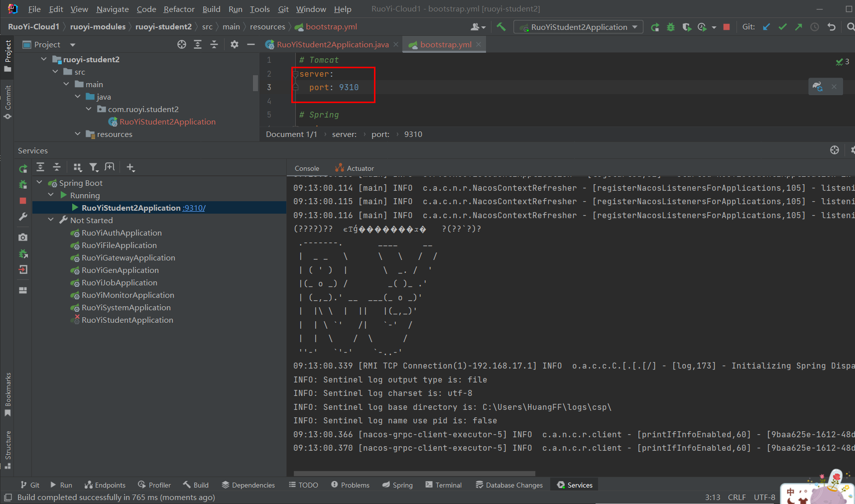Open the Commit tool window side tab

7,103
